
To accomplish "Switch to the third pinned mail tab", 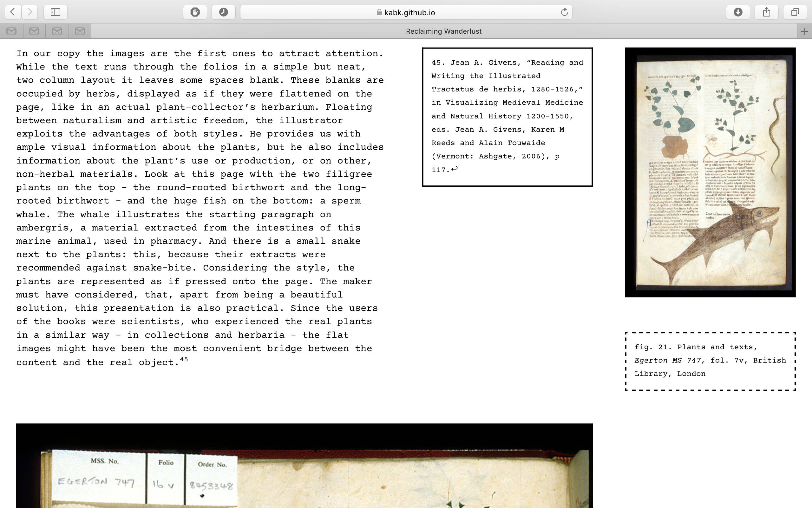I will [x=57, y=31].
